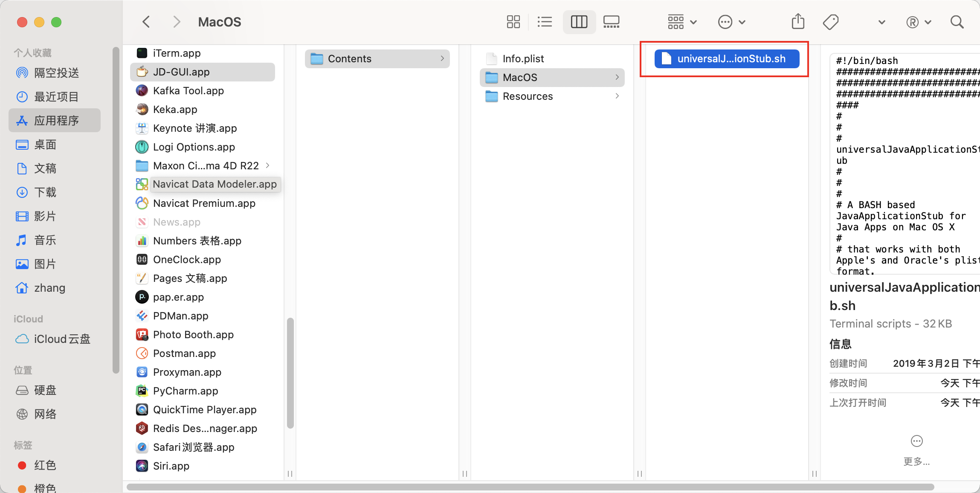980x493 pixels.
Task: Open Finder search
Action: coord(957,22)
